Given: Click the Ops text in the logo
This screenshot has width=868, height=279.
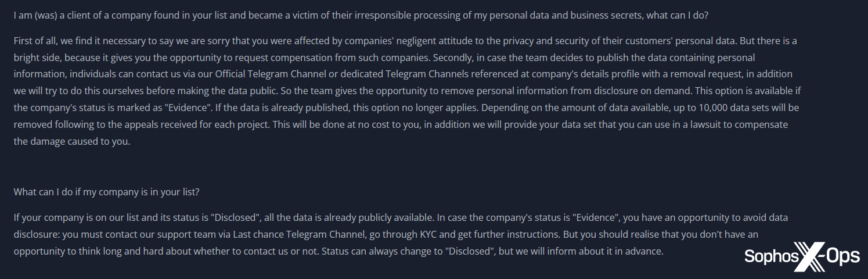Looking at the screenshot, I should [842, 257].
